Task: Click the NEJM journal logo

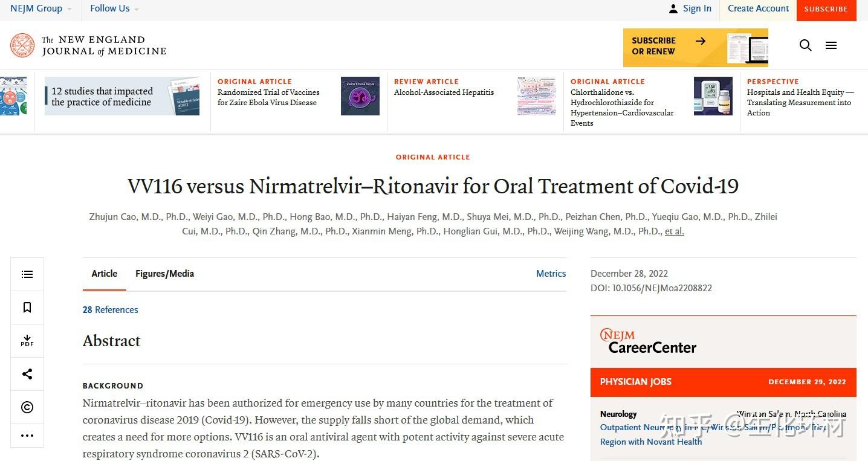Action: click(87, 45)
